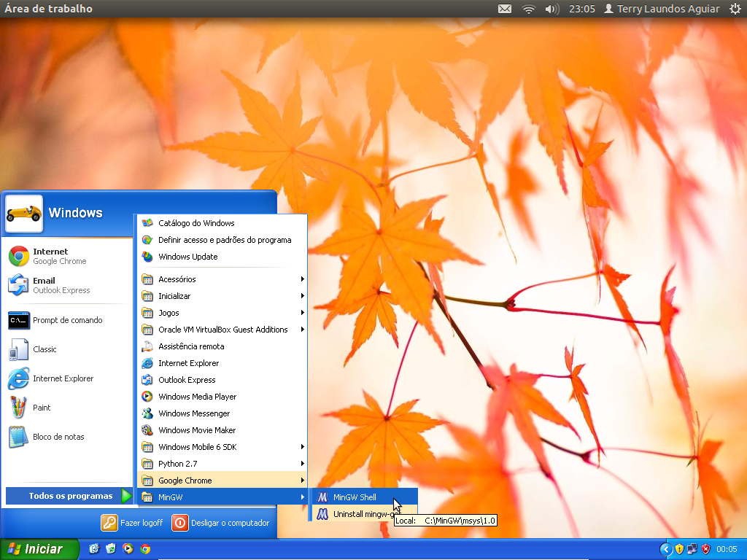747x560 pixels.
Task: Click the green arrow of Todos os programas
Action: coord(126,496)
